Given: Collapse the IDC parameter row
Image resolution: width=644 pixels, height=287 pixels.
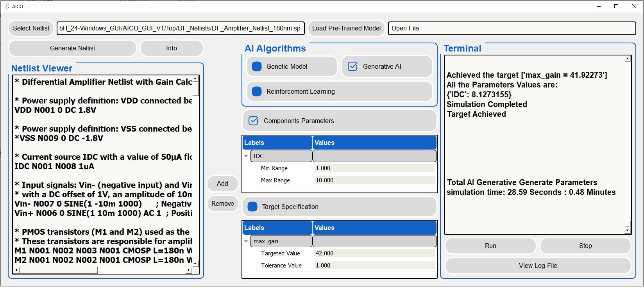Looking at the screenshot, I should coord(246,156).
